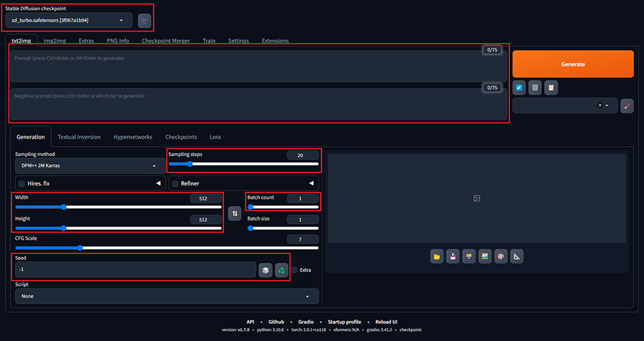Image resolution: width=644 pixels, height=341 pixels.
Task: Click the clipboard apply-styles icon
Action: pos(551,88)
